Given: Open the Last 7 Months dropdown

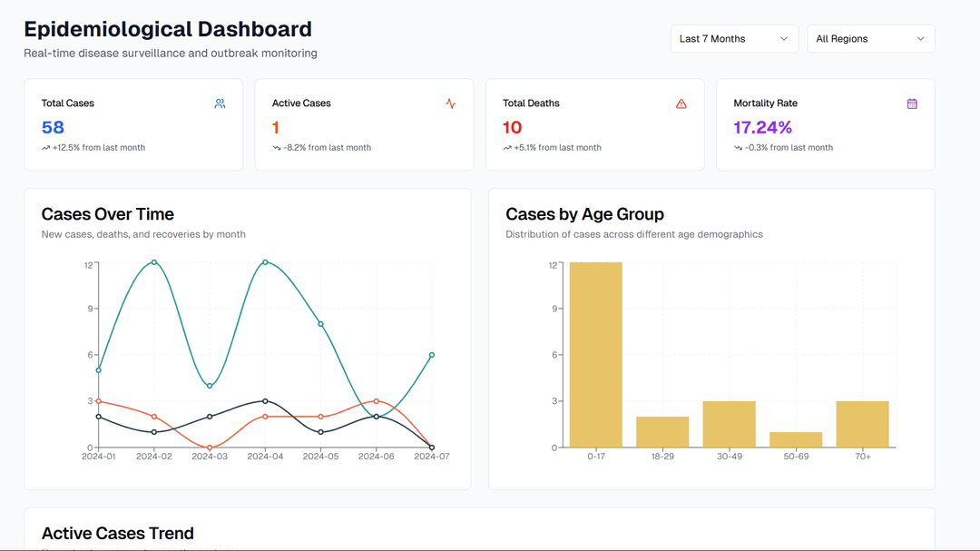Looking at the screenshot, I should tap(734, 39).
